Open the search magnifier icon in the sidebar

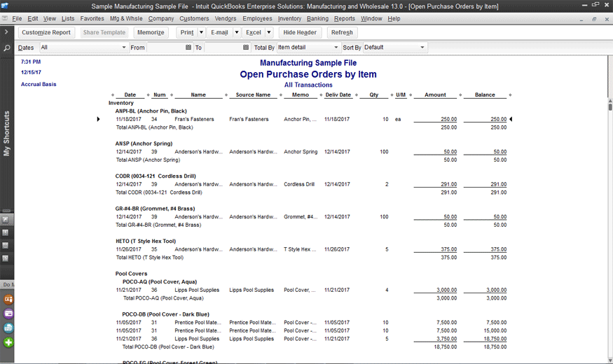pyautogui.click(x=6, y=48)
